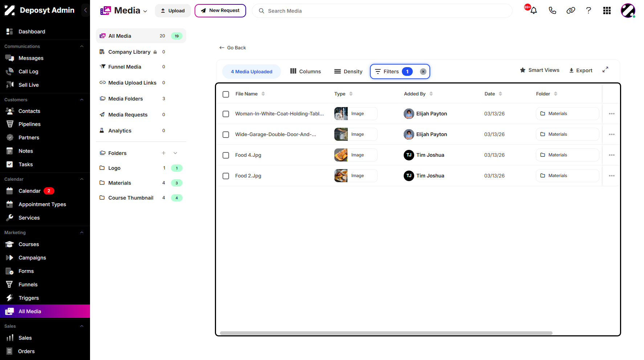This screenshot has height=360, width=644.
Task: Click the horizontal scrollbar of the table
Action: point(386,333)
